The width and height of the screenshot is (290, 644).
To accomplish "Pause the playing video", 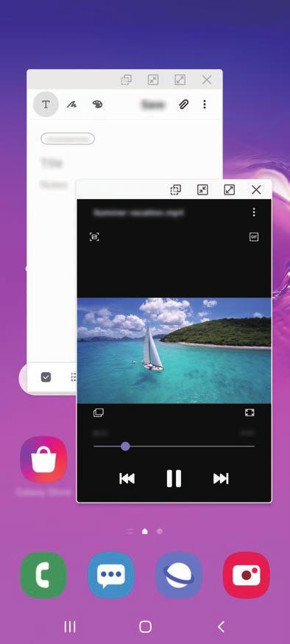I will click(x=174, y=478).
